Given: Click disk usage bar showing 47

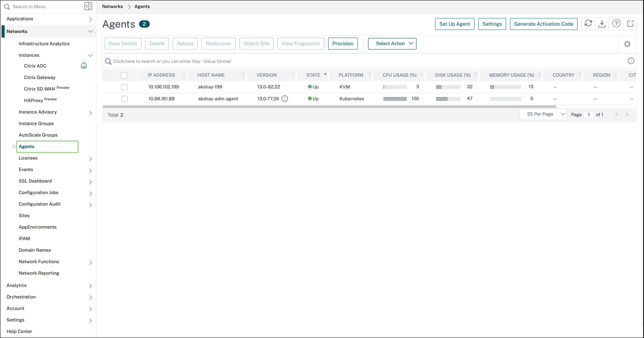Looking at the screenshot, I should point(448,99).
